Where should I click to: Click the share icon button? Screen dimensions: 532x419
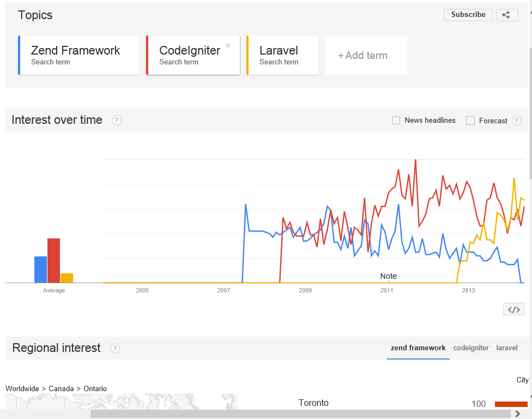point(506,15)
